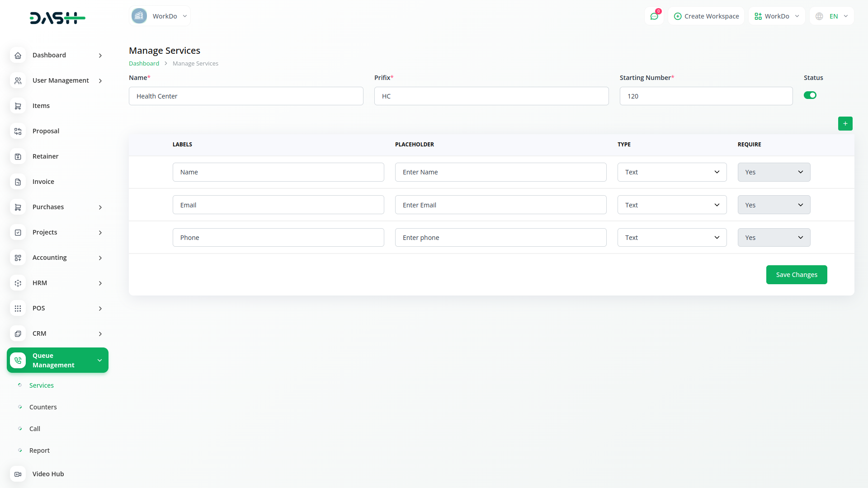Click the Create Workspace button
Image resolution: width=868 pixels, height=488 pixels.
tap(706, 16)
